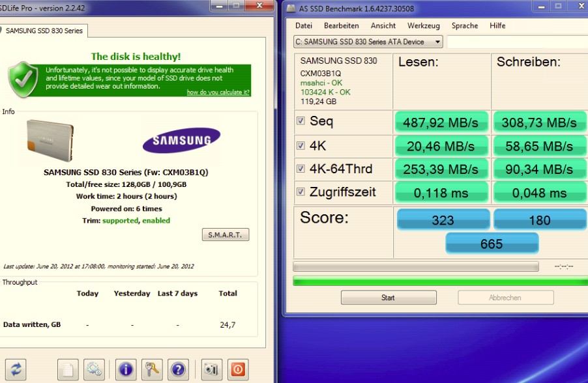The height and width of the screenshot is (383, 588).
Task: Open 'how do you calculate it?' link
Action: [218, 92]
